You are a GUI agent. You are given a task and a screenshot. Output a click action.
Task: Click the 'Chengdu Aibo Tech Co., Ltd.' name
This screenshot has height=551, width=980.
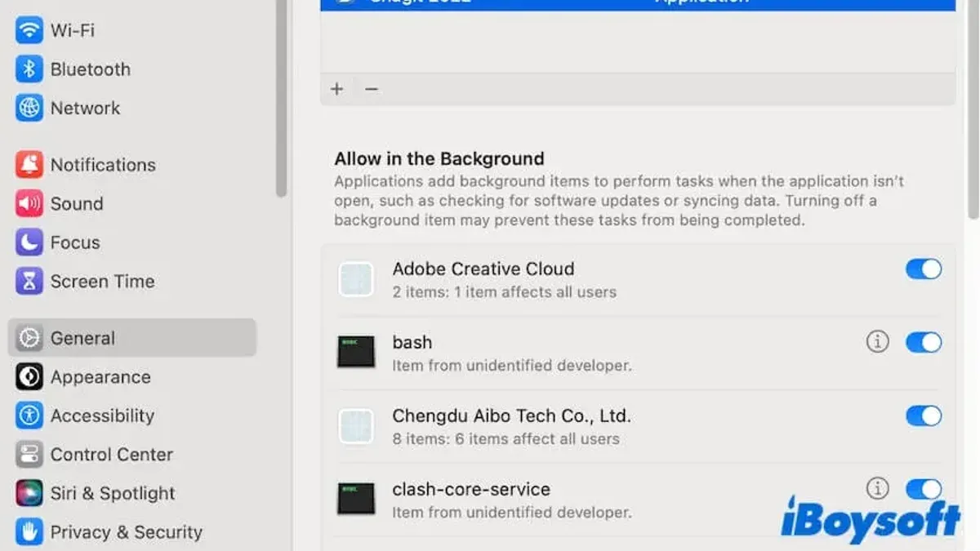click(511, 415)
